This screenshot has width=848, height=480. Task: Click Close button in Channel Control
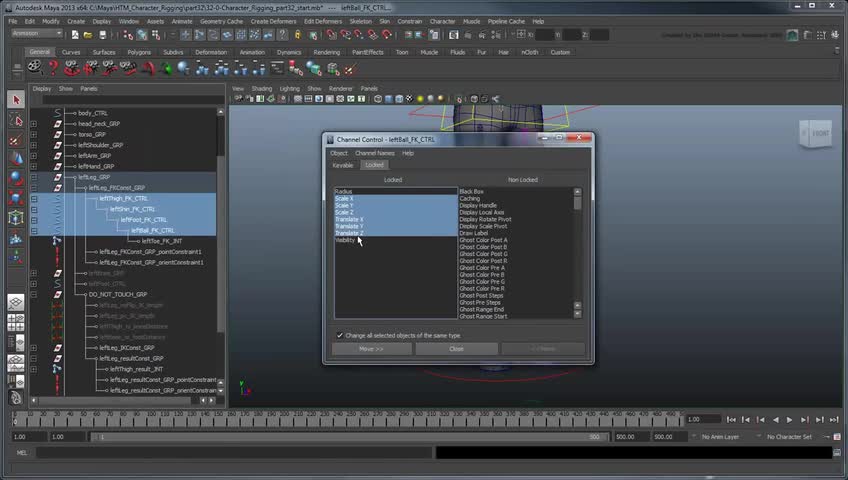pos(456,349)
